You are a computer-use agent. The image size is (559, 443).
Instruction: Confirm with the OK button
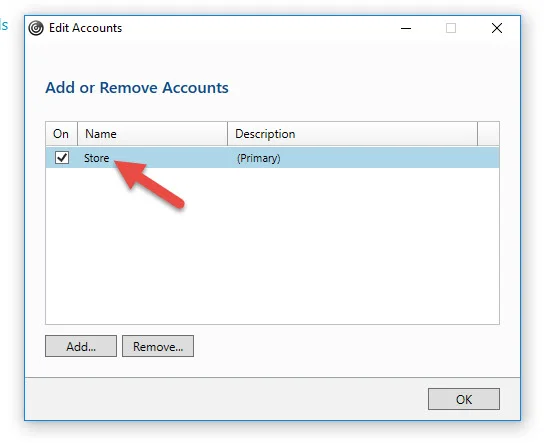point(464,399)
